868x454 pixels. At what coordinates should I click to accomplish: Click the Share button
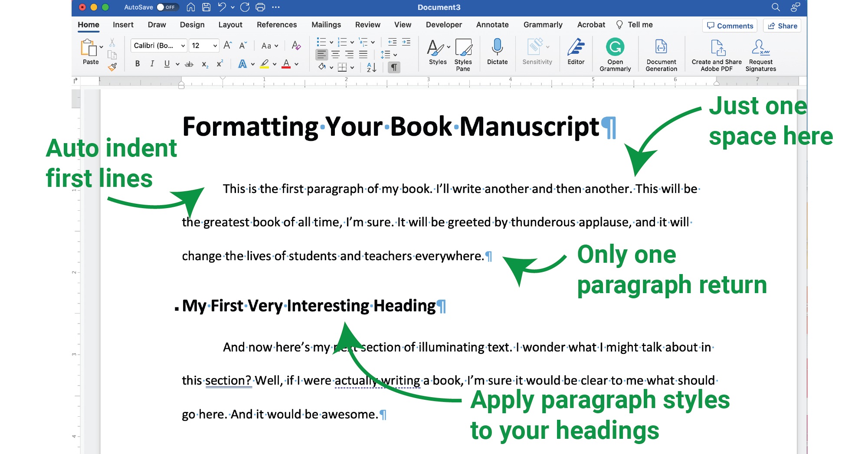783,26
